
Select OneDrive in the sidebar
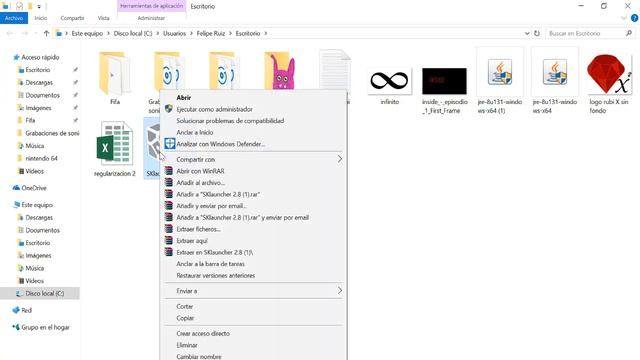33,188
